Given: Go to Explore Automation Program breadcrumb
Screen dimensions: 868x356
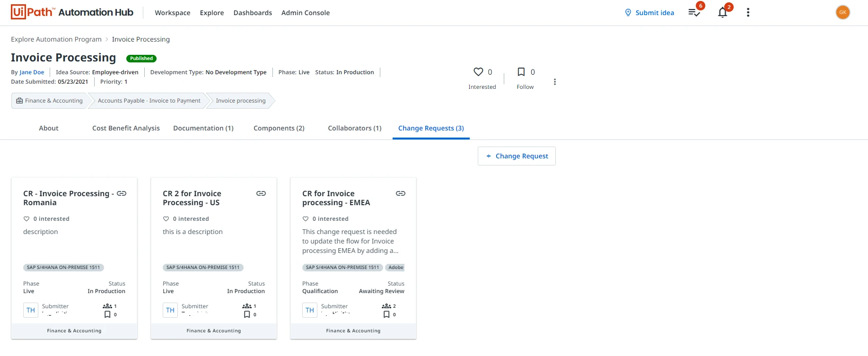Looking at the screenshot, I should tap(56, 39).
